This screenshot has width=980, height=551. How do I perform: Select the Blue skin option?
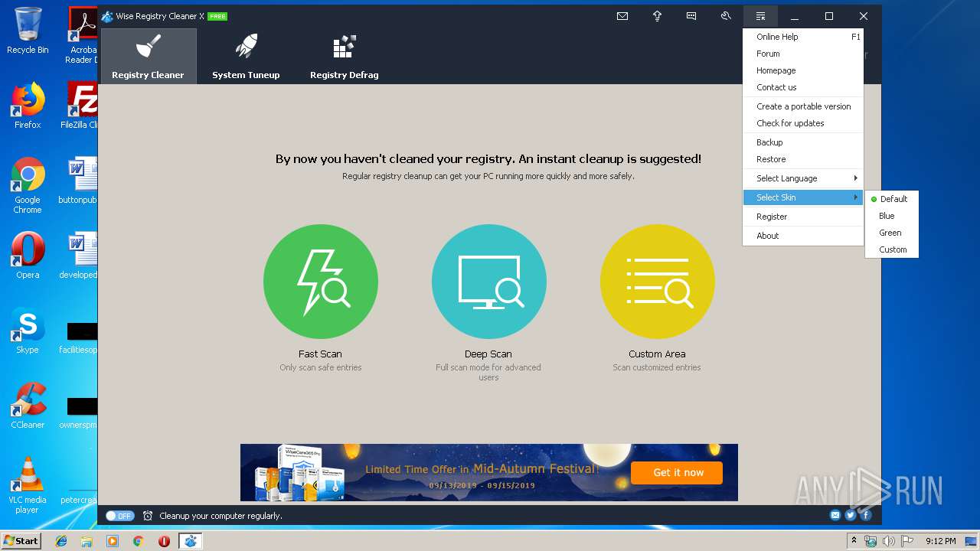tap(891, 216)
